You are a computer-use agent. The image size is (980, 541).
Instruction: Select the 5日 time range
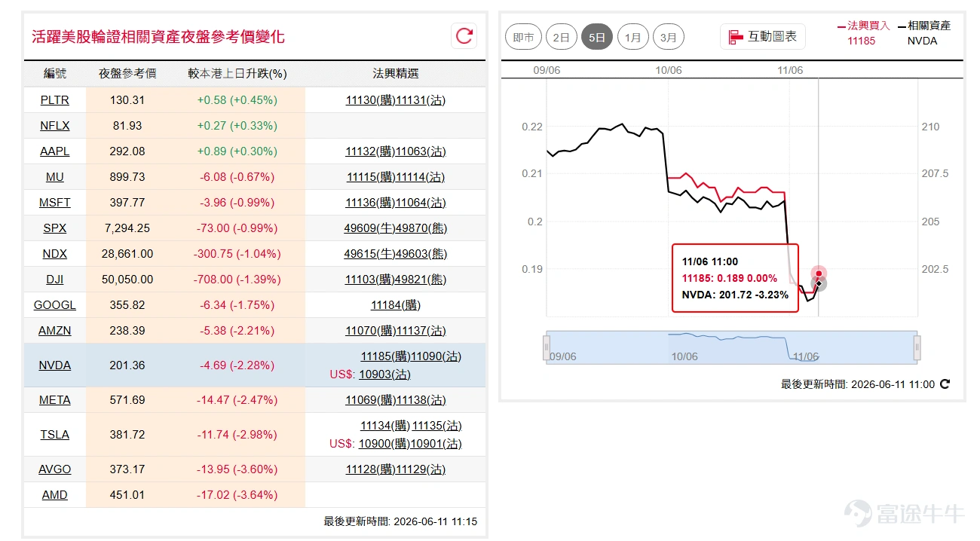tap(596, 37)
